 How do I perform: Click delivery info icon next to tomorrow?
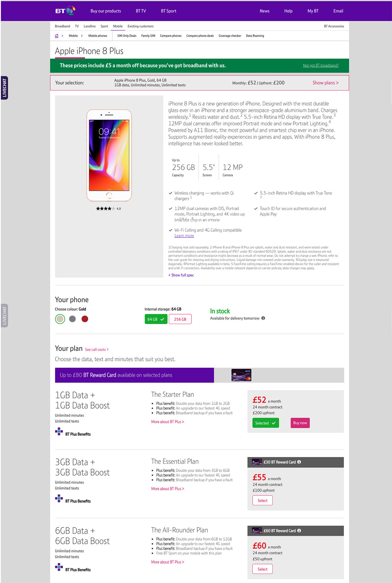pos(263,318)
